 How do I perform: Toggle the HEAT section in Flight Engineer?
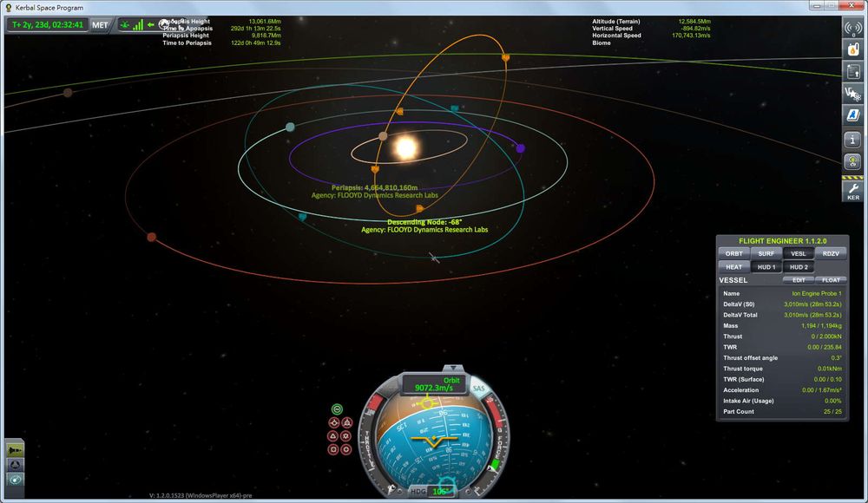coord(733,267)
